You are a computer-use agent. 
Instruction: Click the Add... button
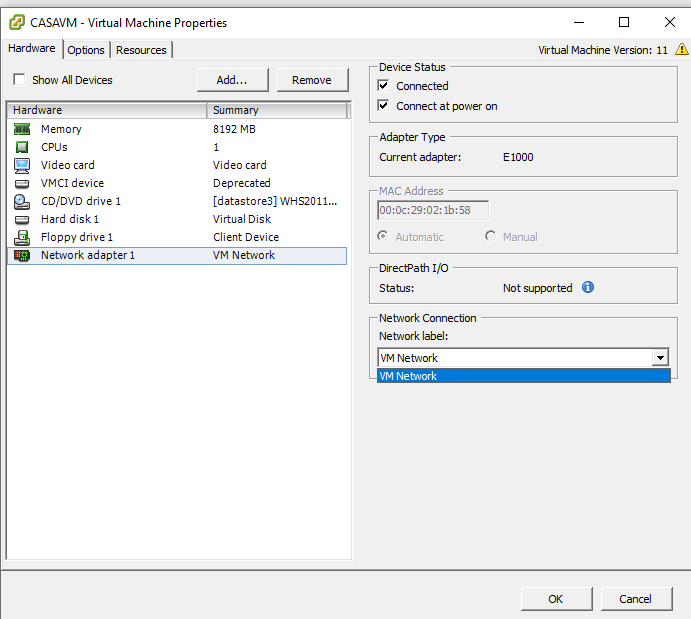click(232, 80)
